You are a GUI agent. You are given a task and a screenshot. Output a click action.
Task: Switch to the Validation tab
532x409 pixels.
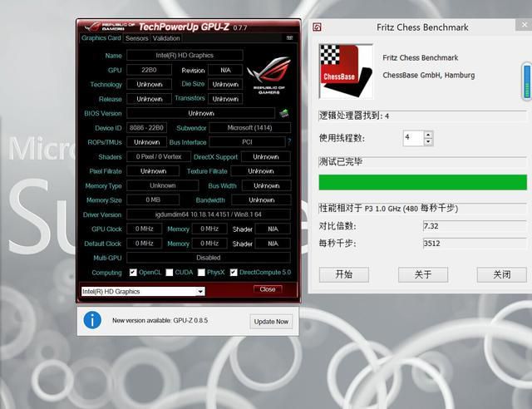point(166,38)
